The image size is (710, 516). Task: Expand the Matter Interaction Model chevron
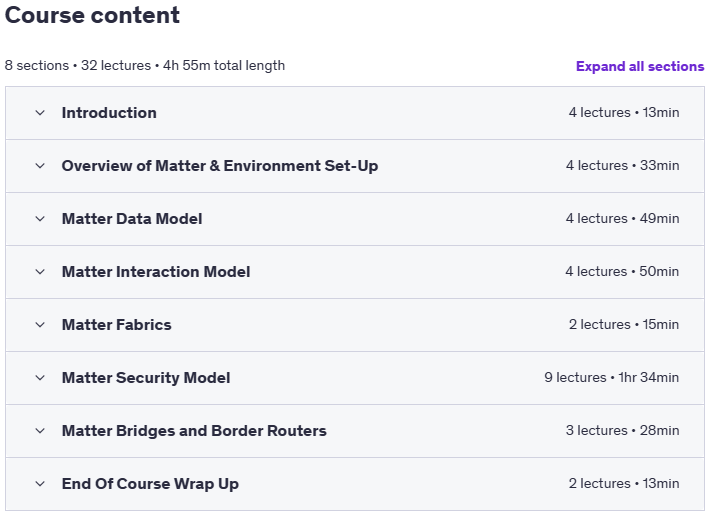click(40, 272)
